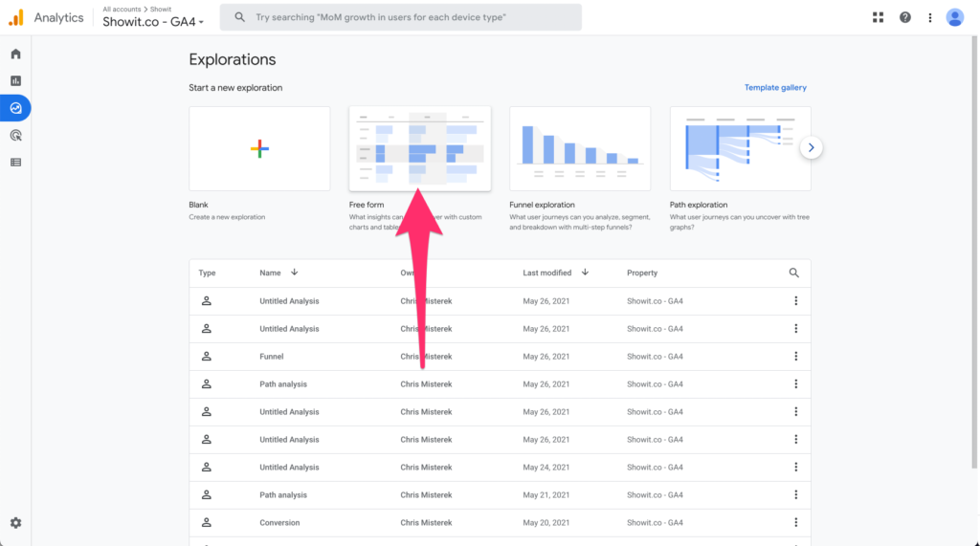Expand the Showit.co - GA4 property selector
Viewport: 980px width, 546px height.
pos(153,22)
